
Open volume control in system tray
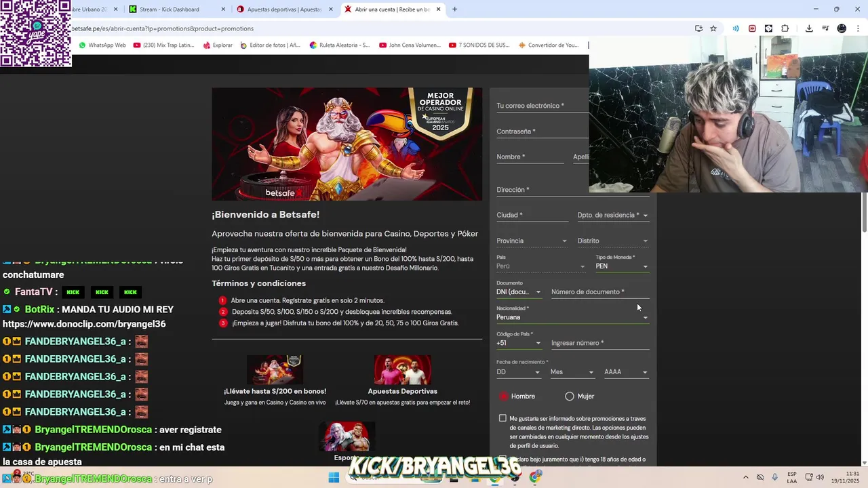[x=820, y=478]
